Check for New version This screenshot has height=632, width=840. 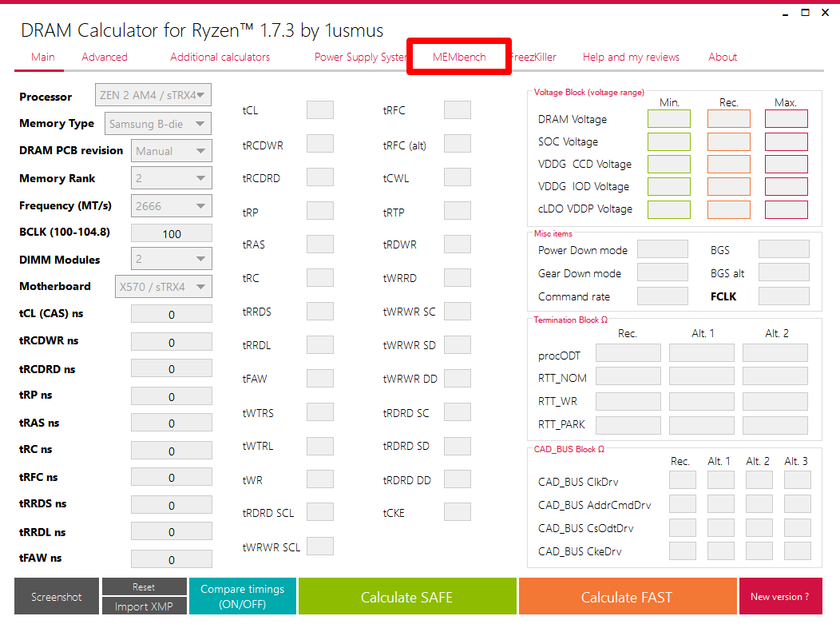pos(781,596)
